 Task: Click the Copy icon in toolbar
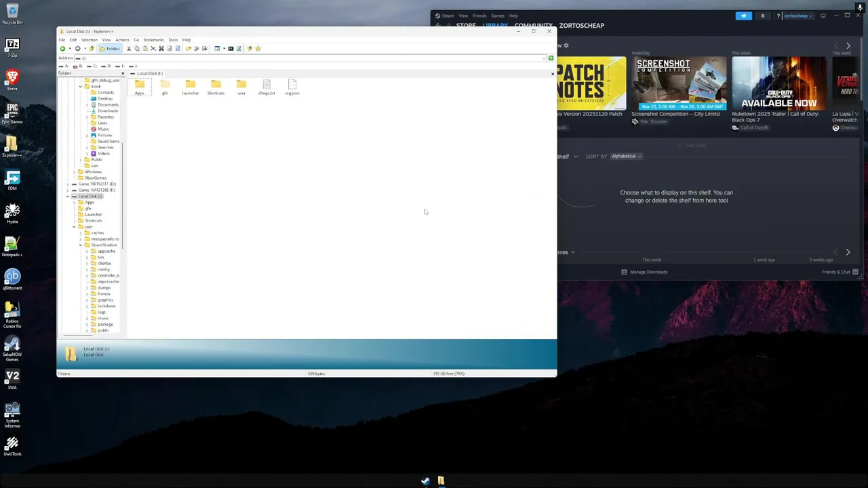click(137, 49)
